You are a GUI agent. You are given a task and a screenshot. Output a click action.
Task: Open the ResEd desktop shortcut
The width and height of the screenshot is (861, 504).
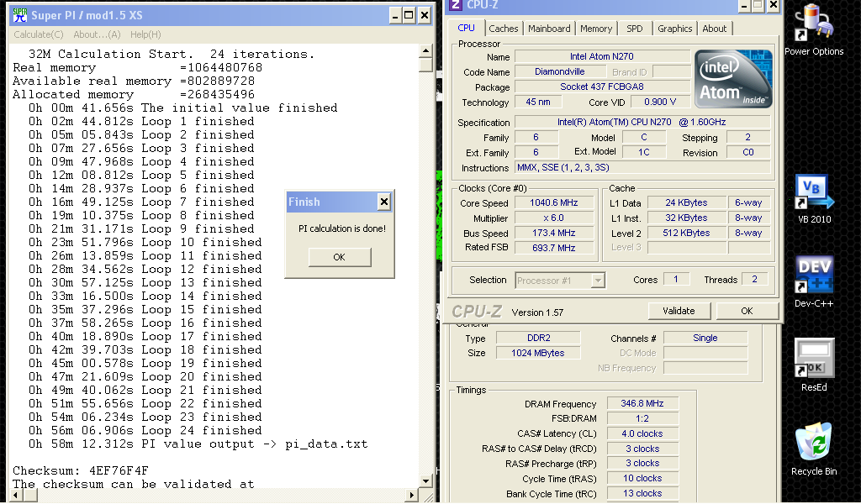click(814, 365)
